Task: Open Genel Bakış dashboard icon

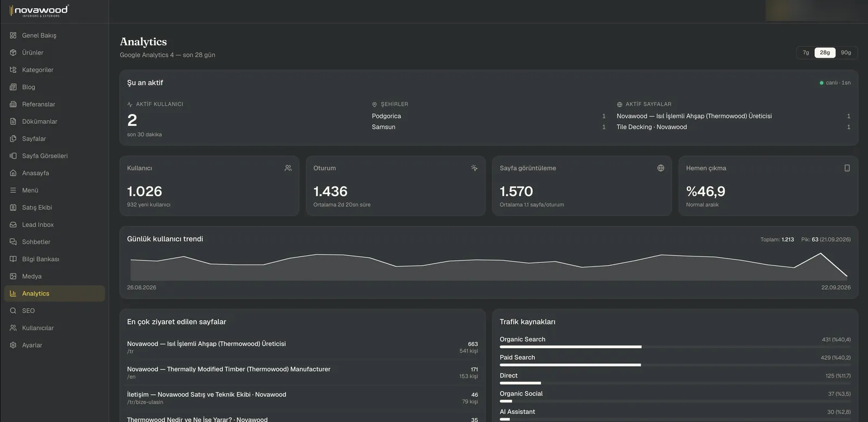Action: click(13, 35)
